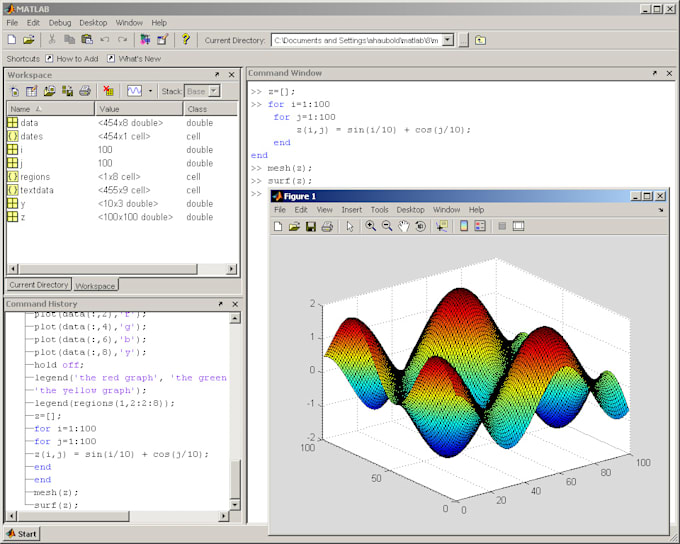680x544 pixels.
Task: Open file using main toolbar folder icon
Action: click(29, 40)
